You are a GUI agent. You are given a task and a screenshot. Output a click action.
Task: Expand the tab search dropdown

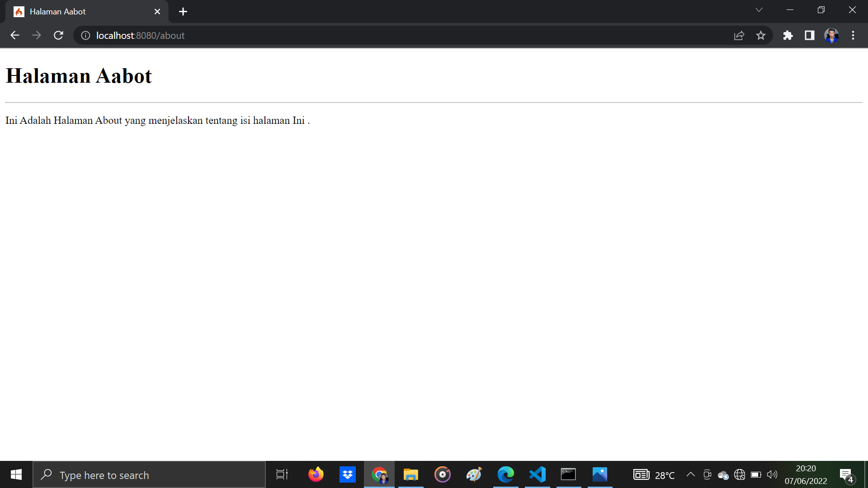point(759,10)
